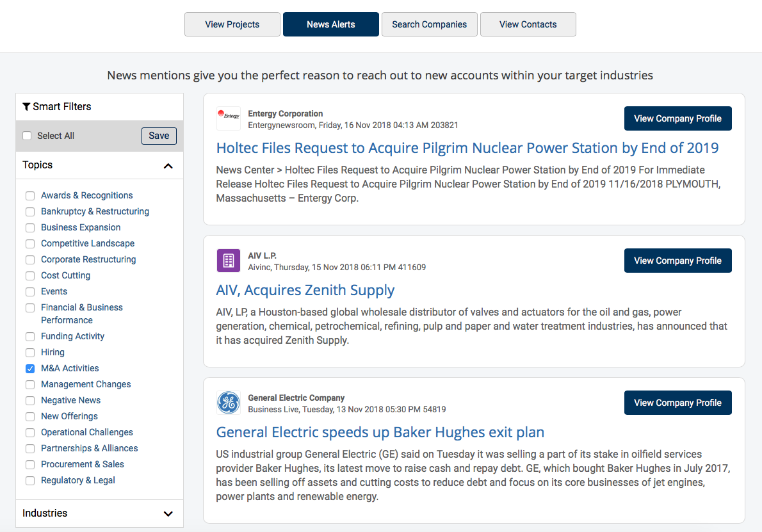
Task: Check the New Offerings checkbox
Action: pyautogui.click(x=30, y=417)
